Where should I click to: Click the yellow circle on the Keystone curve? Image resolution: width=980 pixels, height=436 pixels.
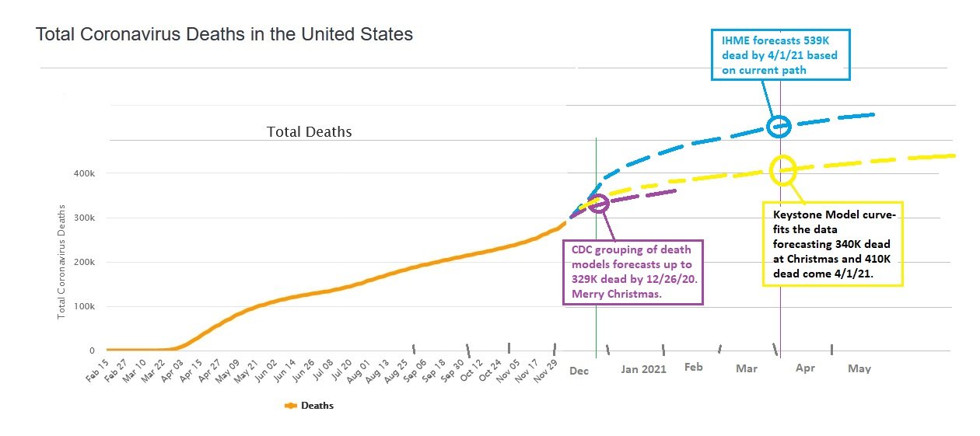click(782, 169)
